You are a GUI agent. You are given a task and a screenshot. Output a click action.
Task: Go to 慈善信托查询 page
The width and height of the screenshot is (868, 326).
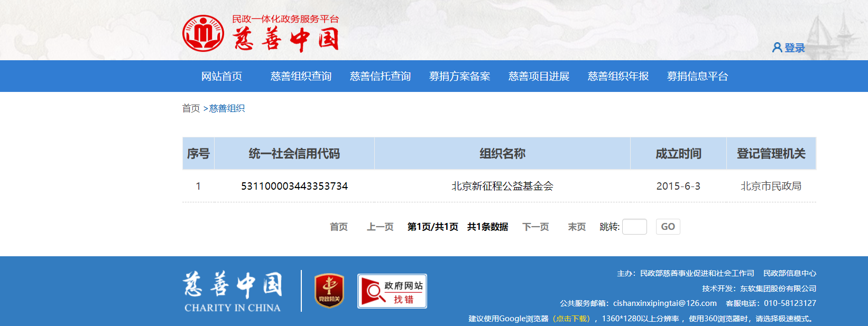[380, 77]
